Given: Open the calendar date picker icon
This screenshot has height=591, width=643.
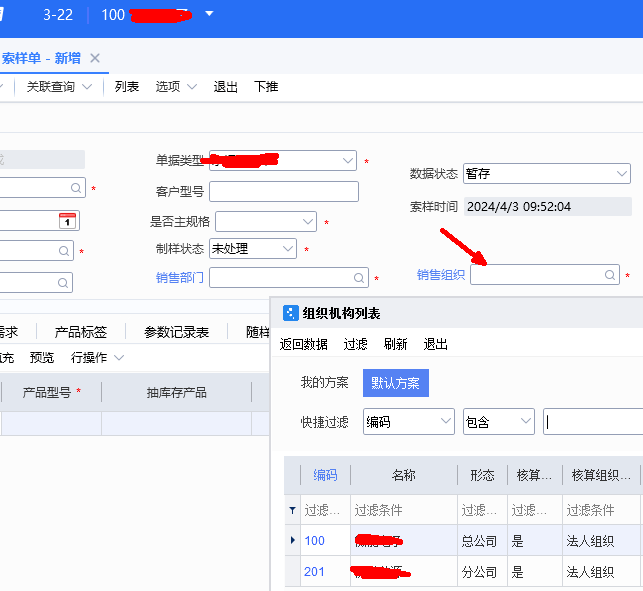Looking at the screenshot, I should click(x=67, y=221).
